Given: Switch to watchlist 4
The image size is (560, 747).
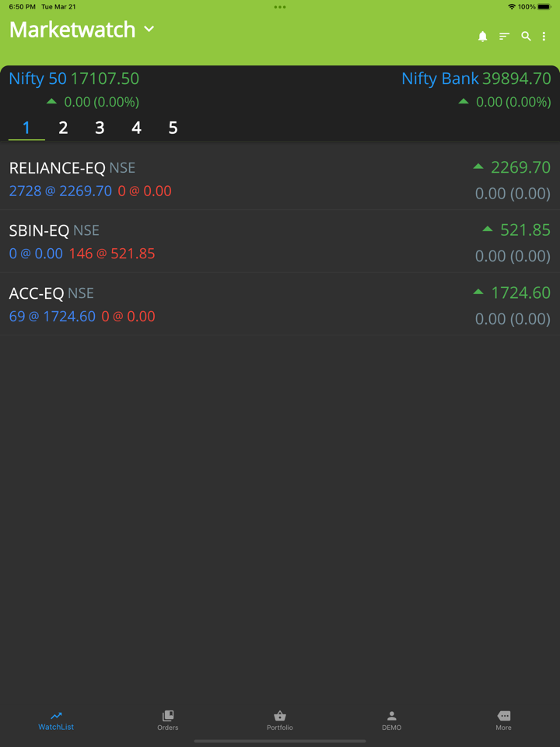Looking at the screenshot, I should (x=136, y=128).
